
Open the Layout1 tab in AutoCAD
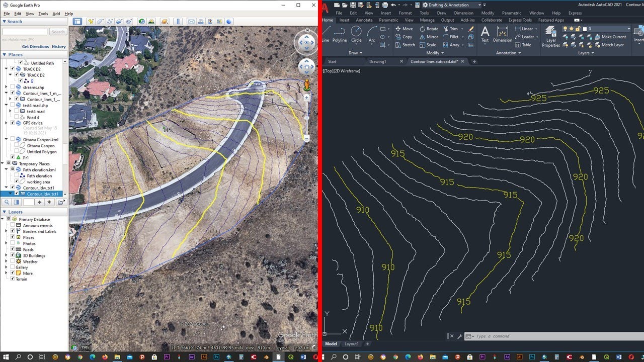351,344
